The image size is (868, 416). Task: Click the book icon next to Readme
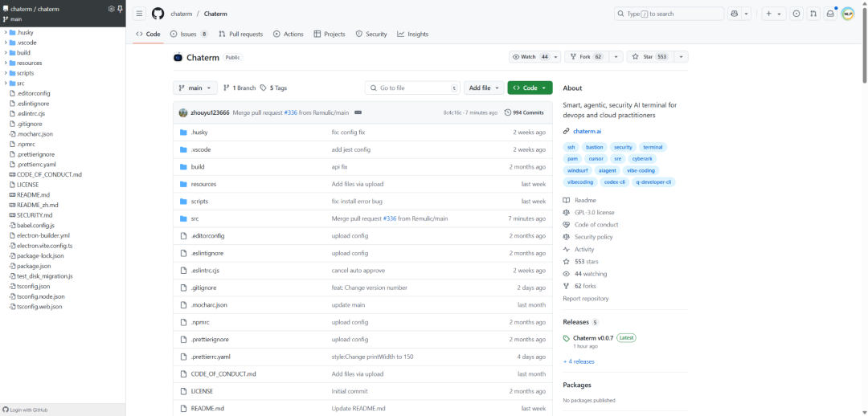tap(567, 200)
